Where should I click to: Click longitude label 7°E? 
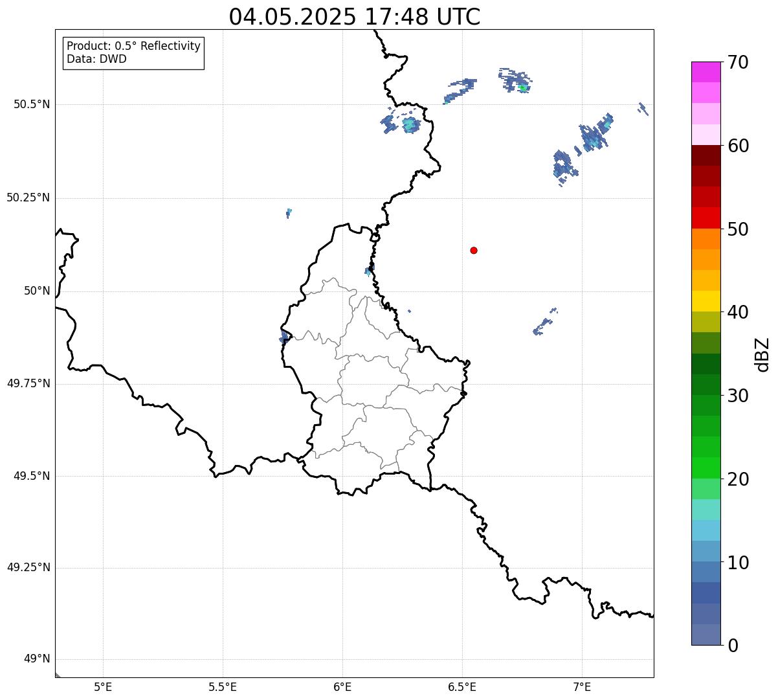click(x=582, y=686)
